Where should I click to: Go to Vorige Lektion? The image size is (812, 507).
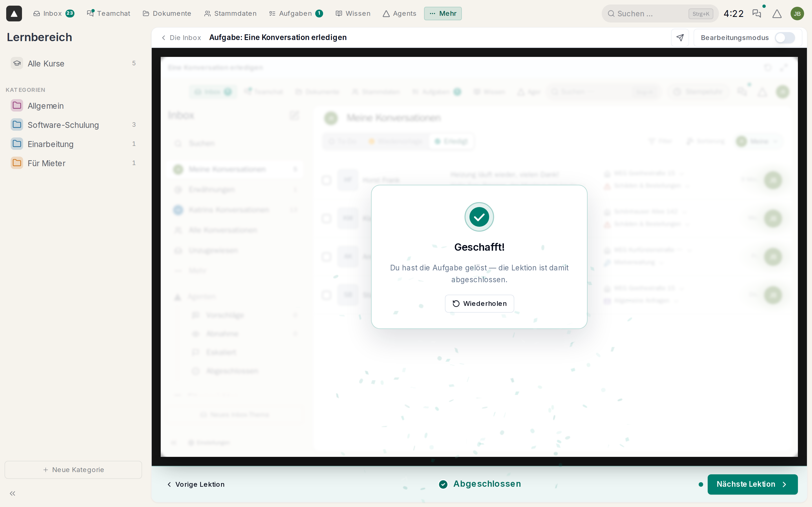point(196,484)
